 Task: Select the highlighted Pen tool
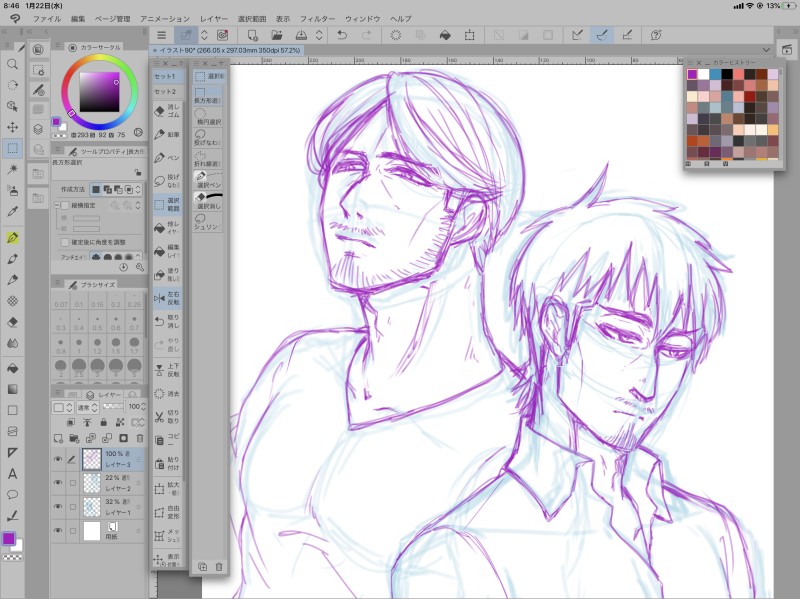tap(13, 238)
